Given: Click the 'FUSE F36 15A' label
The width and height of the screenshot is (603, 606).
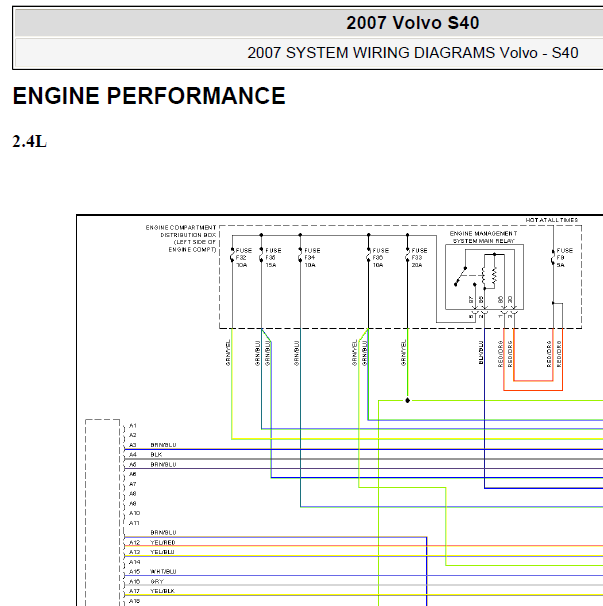Looking at the screenshot, I should pyautogui.click(x=273, y=258).
